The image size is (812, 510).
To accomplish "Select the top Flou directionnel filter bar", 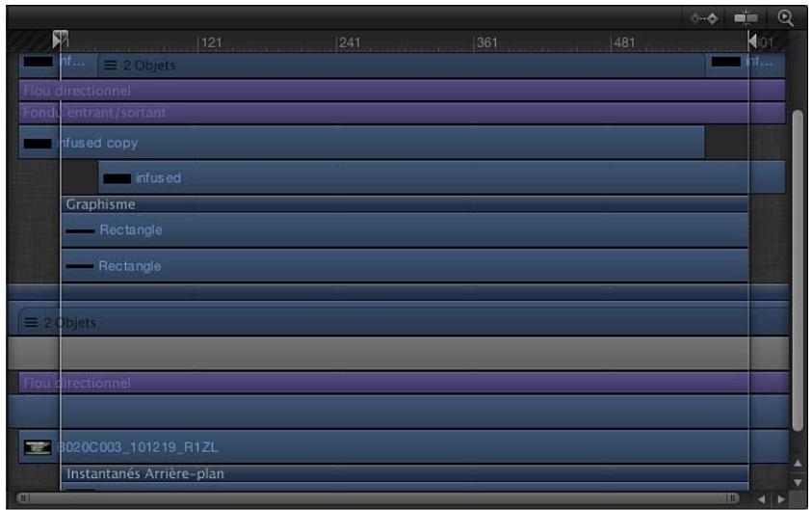I will 402,91.
